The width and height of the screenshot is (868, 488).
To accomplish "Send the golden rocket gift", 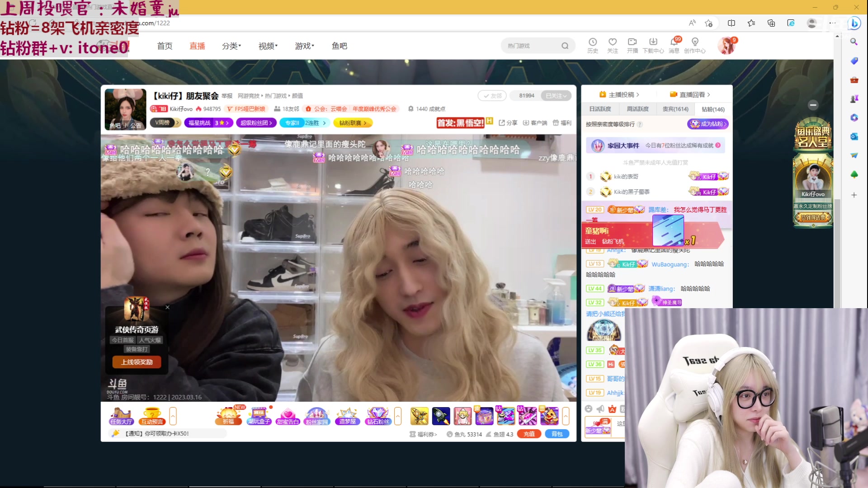I will 419,416.
